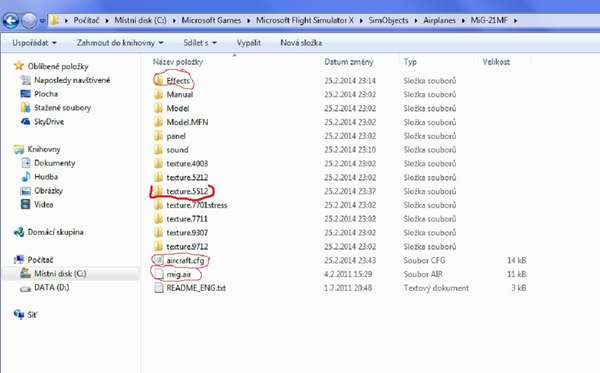Click the README_ENG.txt file icon
The height and width of the screenshot is (373, 600).
point(158,288)
